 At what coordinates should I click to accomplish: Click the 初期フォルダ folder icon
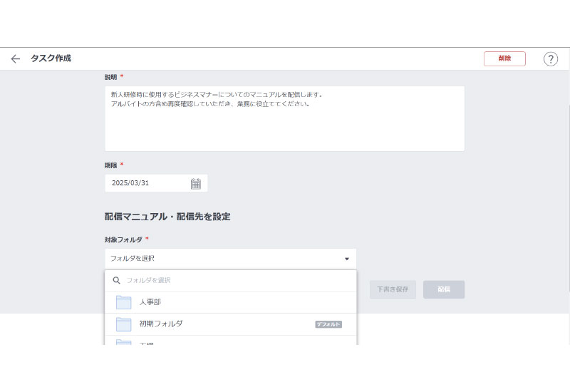click(x=124, y=324)
